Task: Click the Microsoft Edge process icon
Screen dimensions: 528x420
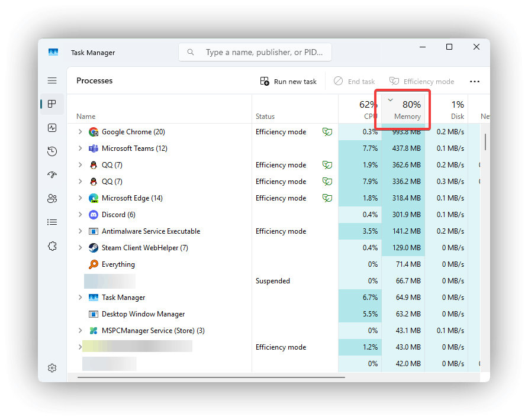Action: [x=94, y=198]
